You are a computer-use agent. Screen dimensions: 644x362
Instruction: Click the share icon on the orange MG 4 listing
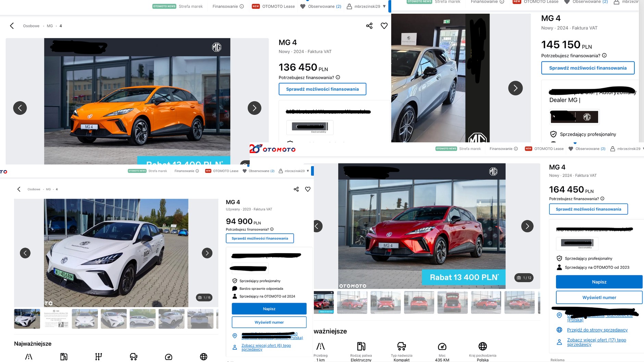coord(369,26)
